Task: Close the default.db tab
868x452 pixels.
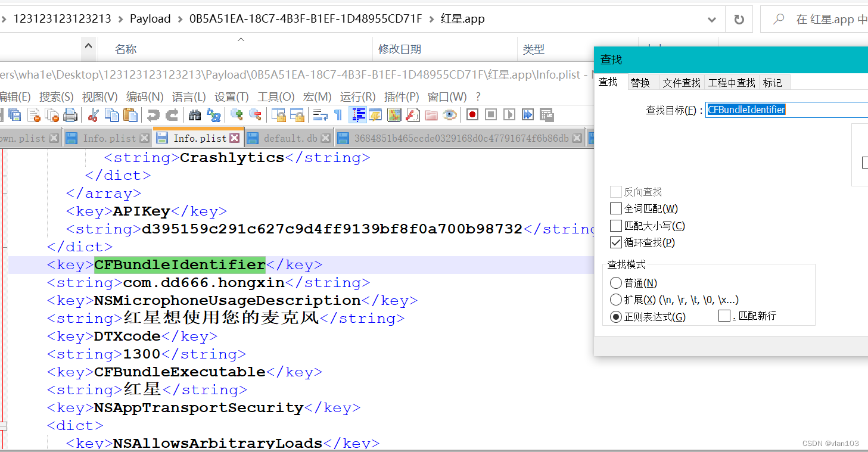Action: [325, 138]
